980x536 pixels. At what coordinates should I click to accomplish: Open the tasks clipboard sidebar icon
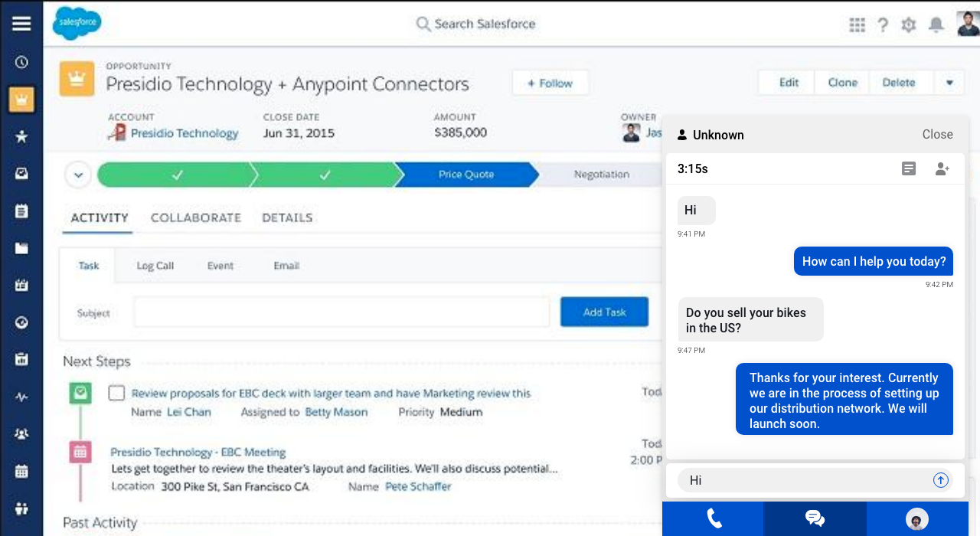click(x=21, y=211)
